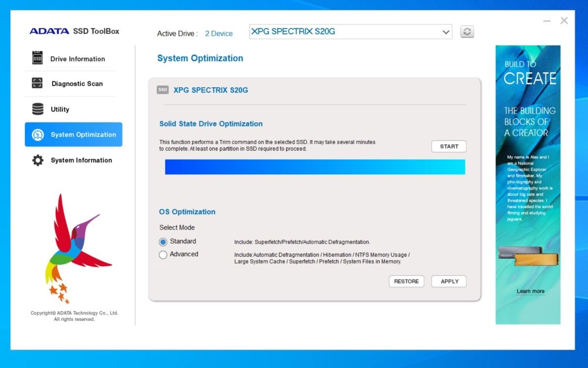Click the Drive Information SSD icon
The height and width of the screenshot is (368, 588).
(38, 58)
